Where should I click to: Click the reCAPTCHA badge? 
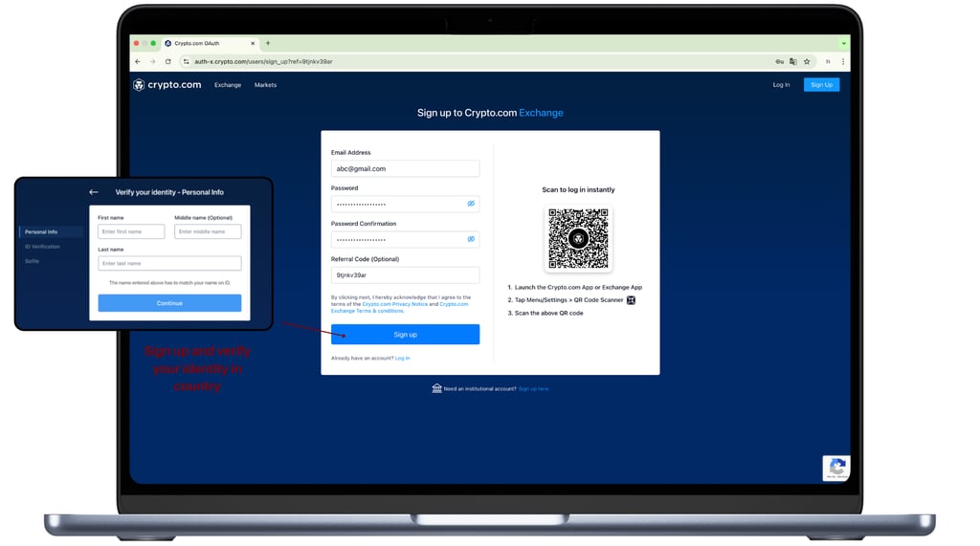click(836, 469)
